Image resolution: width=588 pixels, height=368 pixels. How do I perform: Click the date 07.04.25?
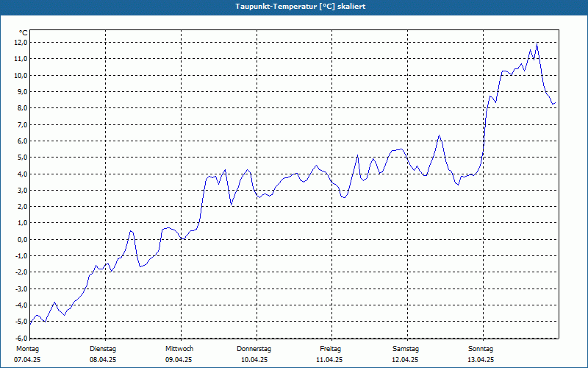tap(27, 360)
